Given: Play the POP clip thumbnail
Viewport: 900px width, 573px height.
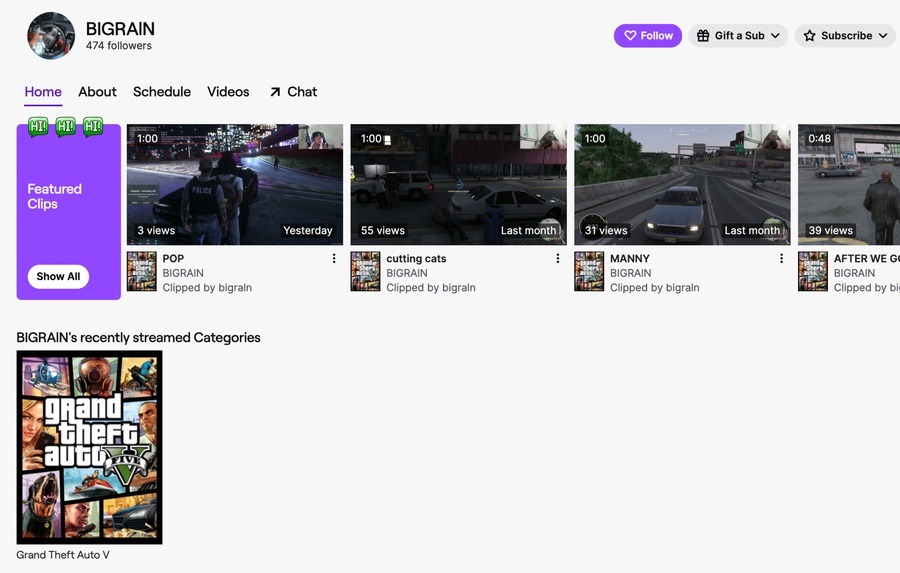Looking at the screenshot, I should [234, 184].
